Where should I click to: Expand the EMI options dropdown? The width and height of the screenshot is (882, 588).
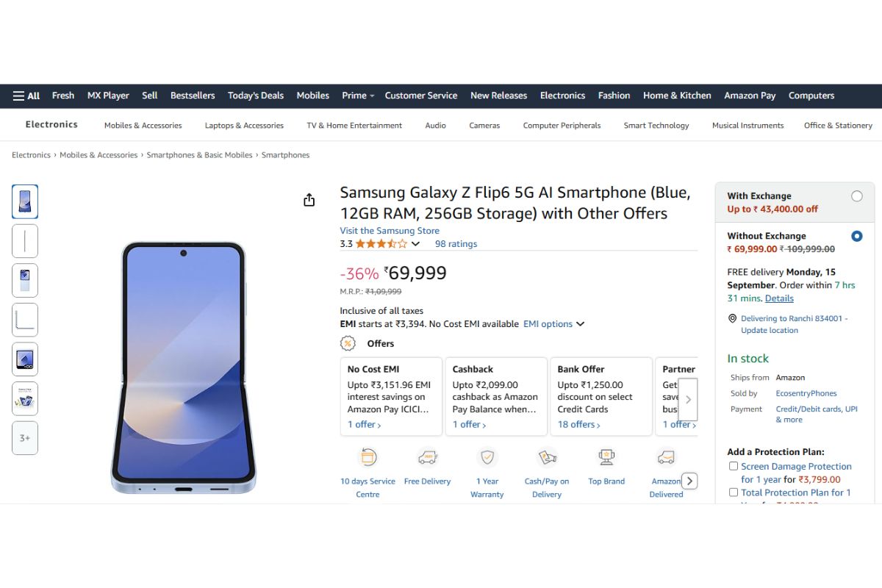pyautogui.click(x=553, y=323)
